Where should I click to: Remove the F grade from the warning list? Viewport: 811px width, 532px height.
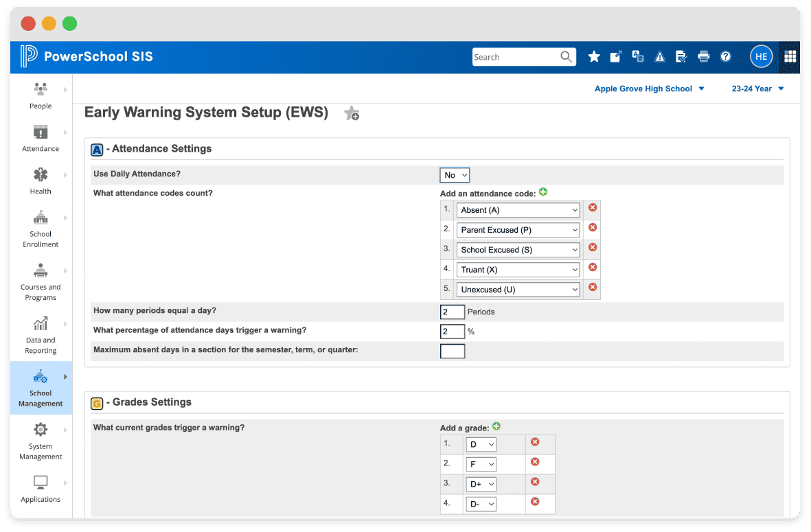click(x=535, y=463)
